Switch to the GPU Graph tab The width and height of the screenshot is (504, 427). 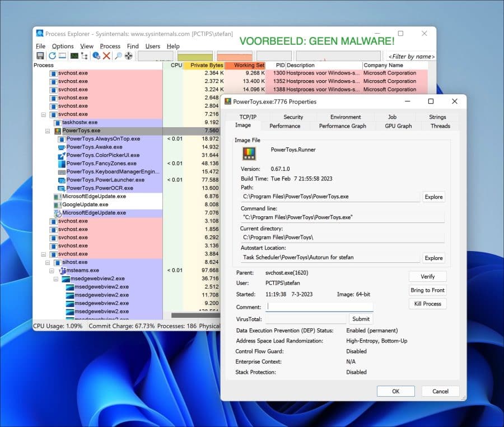click(398, 126)
